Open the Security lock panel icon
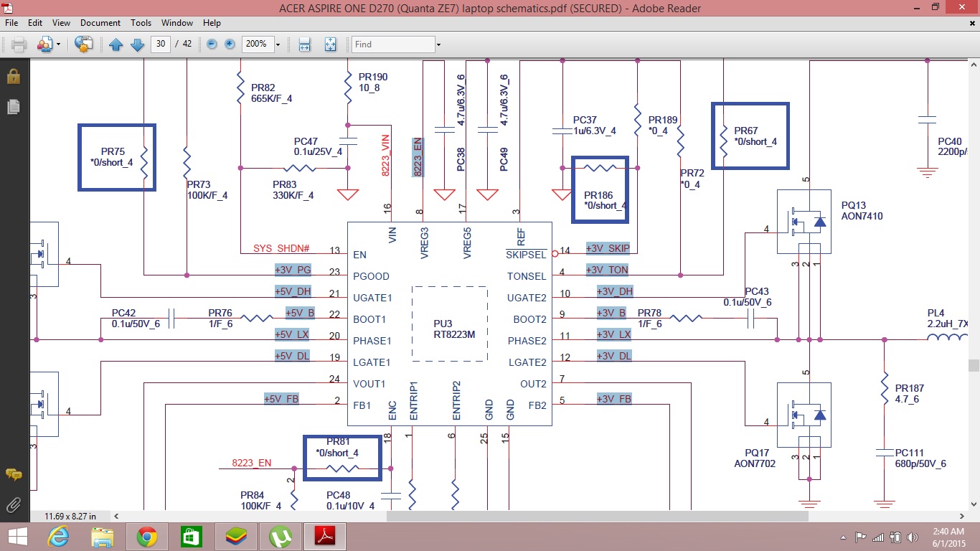Image resolution: width=980 pixels, height=551 pixels. (14, 76)
